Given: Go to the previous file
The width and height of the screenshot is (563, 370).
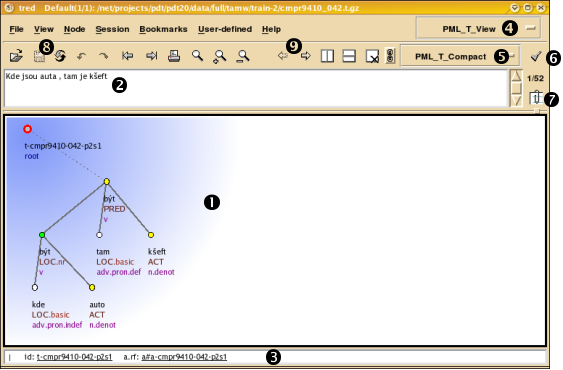Looking at the screenshot, I should click(x=127, y=56).
